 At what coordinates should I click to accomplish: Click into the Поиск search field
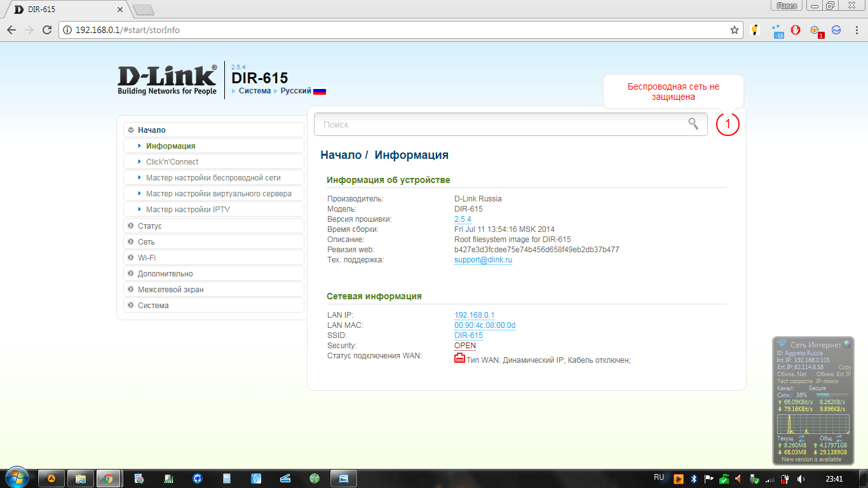510,125
